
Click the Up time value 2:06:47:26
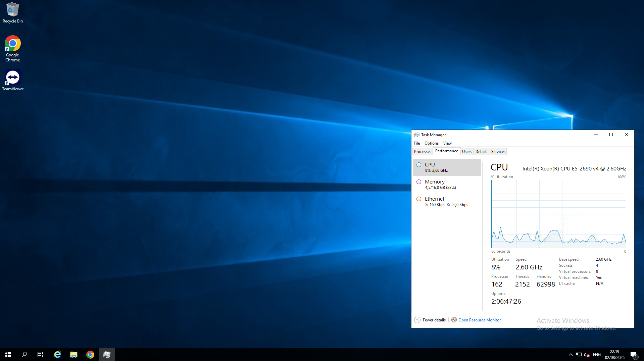tap(506, 301)
